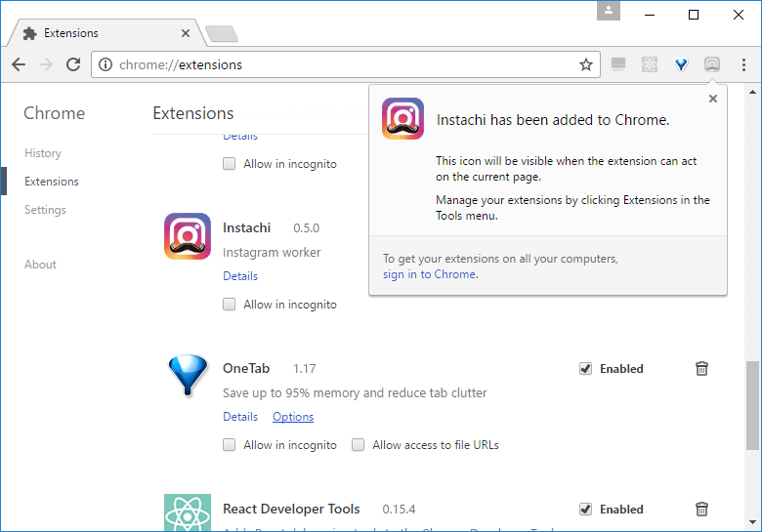Open a new tab
The width and height of the screenshot is (762, 532).
[222, 33]
